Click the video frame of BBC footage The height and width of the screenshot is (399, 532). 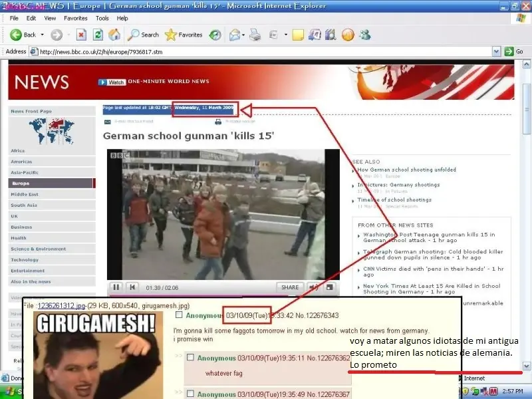click(x=223, y=214)
